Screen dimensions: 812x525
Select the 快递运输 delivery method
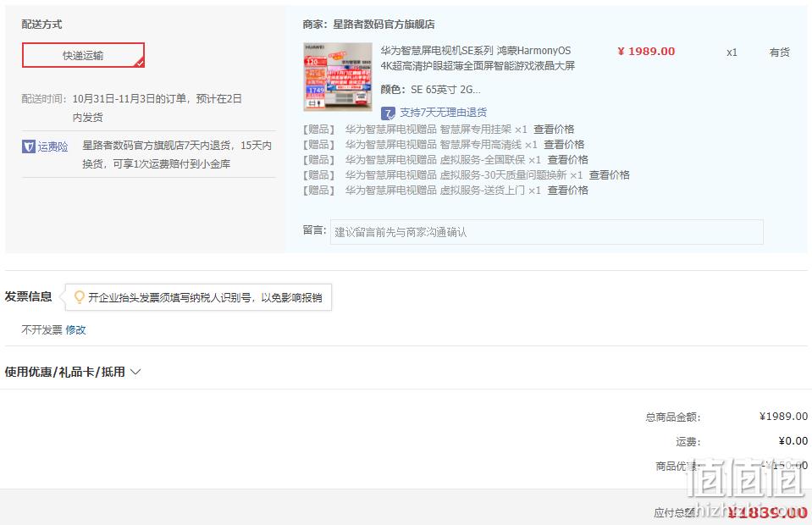tap(83, 55)
